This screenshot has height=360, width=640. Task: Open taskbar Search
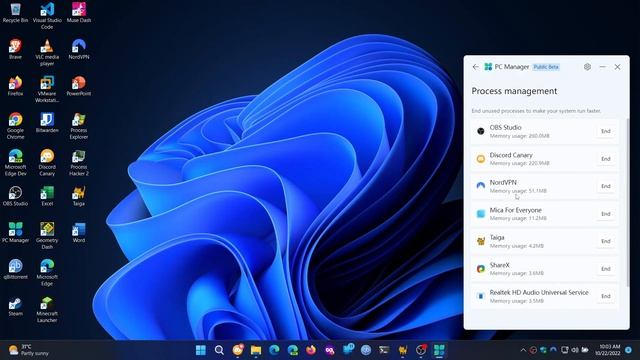[x=219, y=350]
